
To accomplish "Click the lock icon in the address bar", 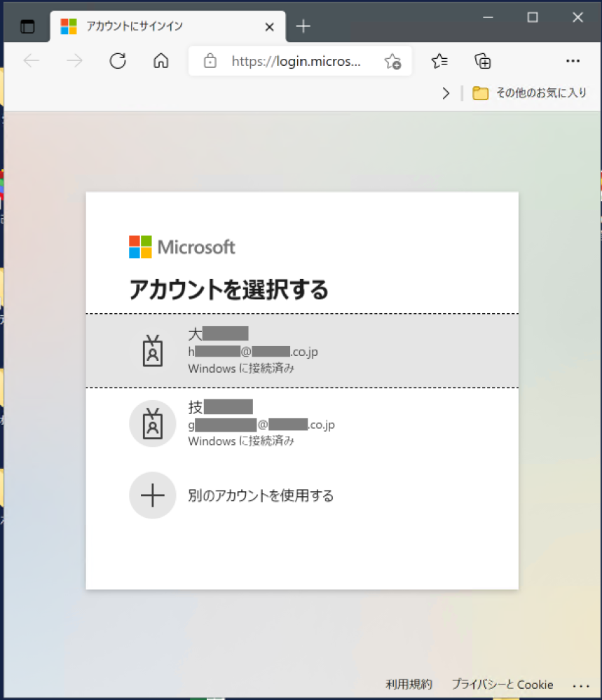I will (210, 61).
